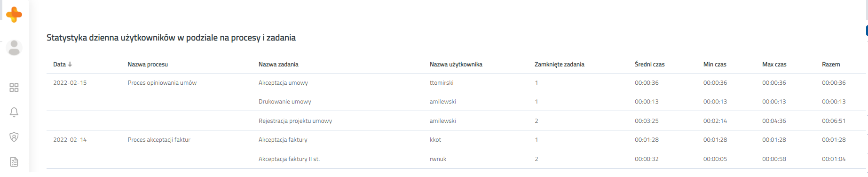Open the shield user security icon

tap(14, 137)
